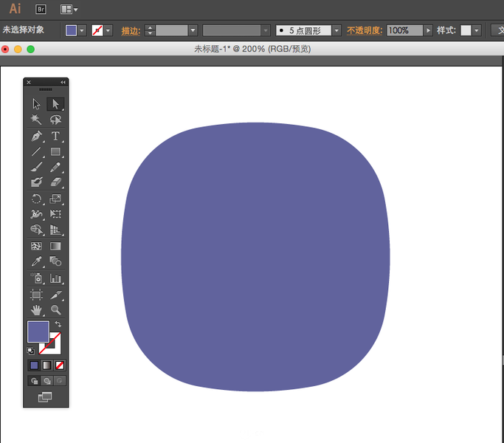
Task: Select the Perspective Grid tool
Action: tap(55, 230)
